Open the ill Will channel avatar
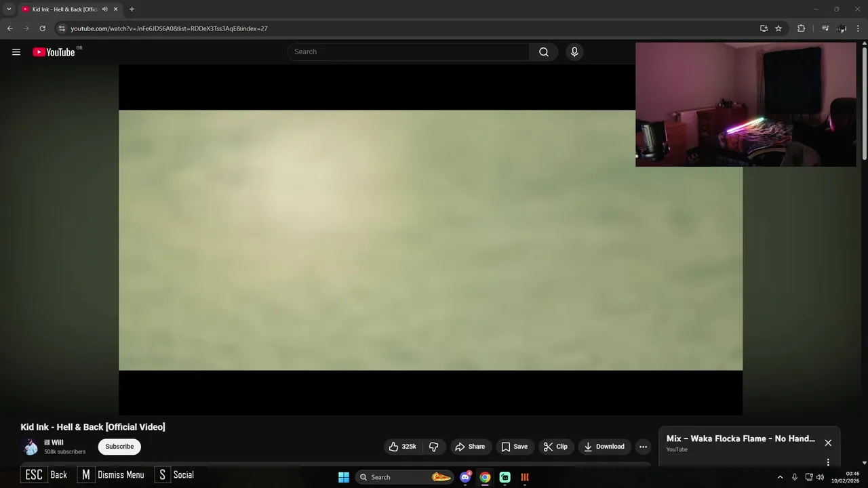Viewport: 868px width, 488px height. (30, 447)
